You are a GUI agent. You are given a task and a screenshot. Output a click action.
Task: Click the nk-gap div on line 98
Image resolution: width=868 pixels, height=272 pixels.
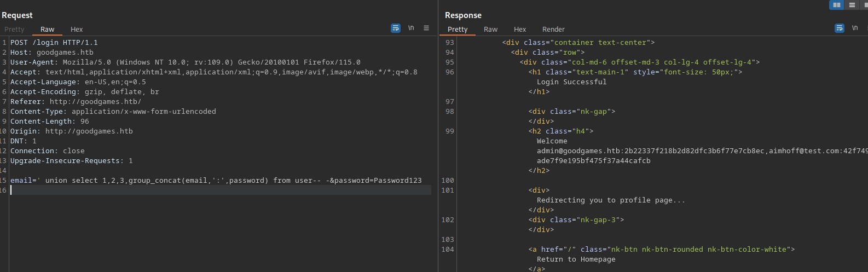572,112
